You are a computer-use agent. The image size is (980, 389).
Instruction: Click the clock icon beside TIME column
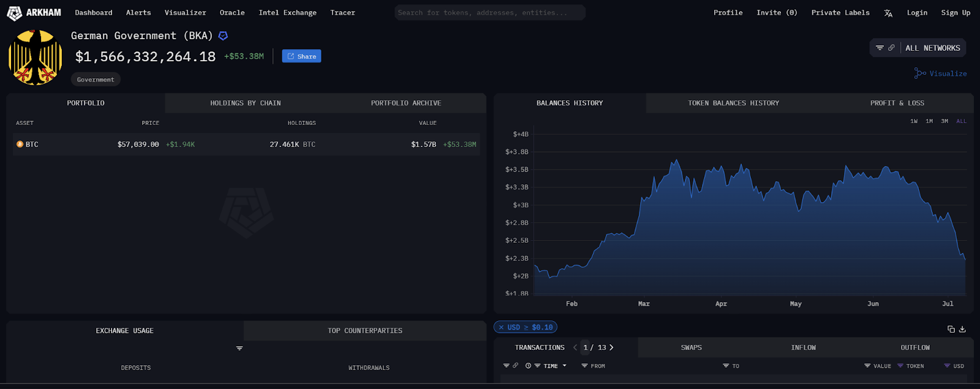tap(528, 366)
